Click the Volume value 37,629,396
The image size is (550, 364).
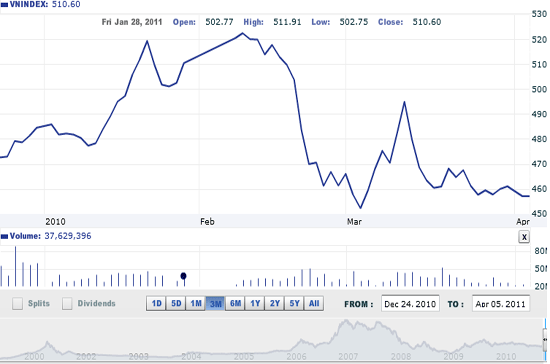[68, 236]
